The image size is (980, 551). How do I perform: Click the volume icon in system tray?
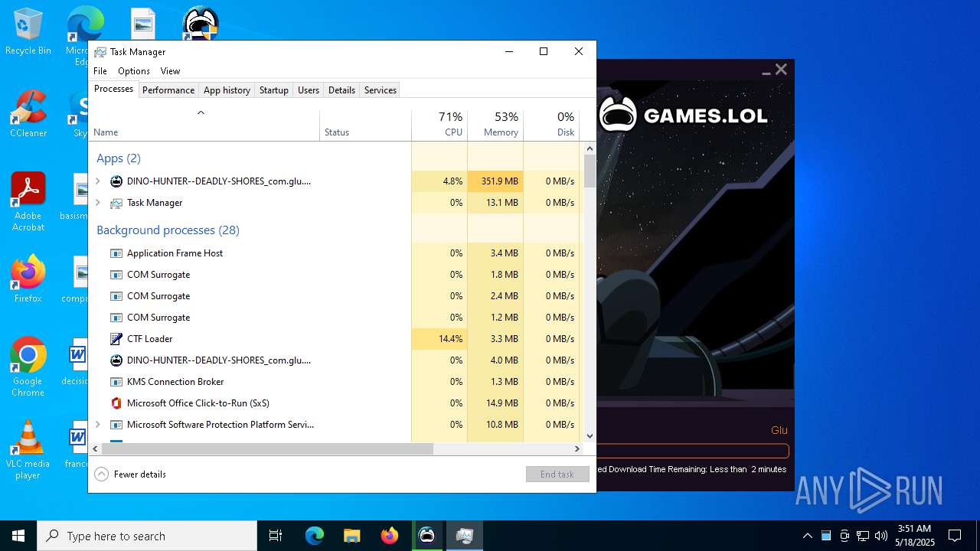coord(881,536)
